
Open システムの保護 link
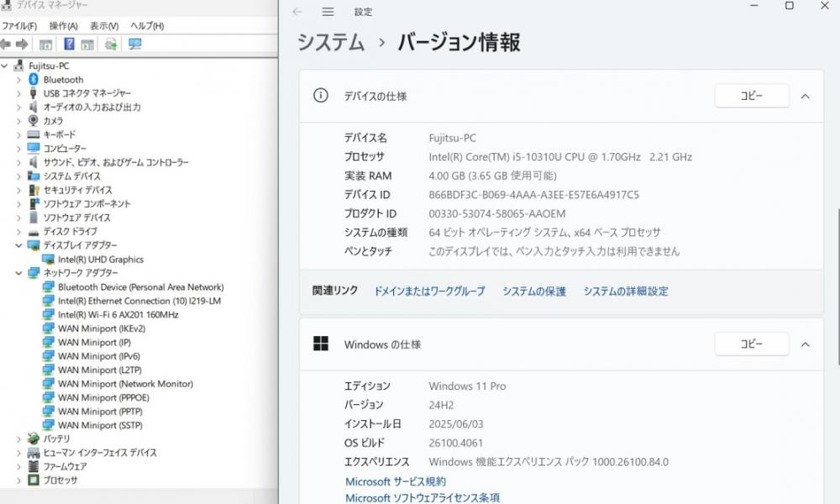[x=534, y=291]
